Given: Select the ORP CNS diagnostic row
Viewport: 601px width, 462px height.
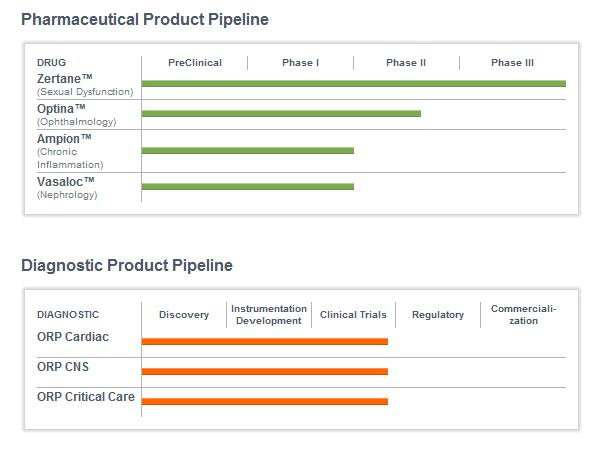Looking at the screenshot, I should (63, 367).
